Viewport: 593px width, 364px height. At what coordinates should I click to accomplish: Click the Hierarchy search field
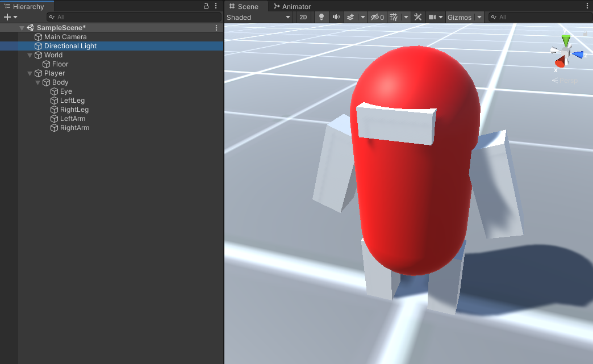tap(134, 17)
